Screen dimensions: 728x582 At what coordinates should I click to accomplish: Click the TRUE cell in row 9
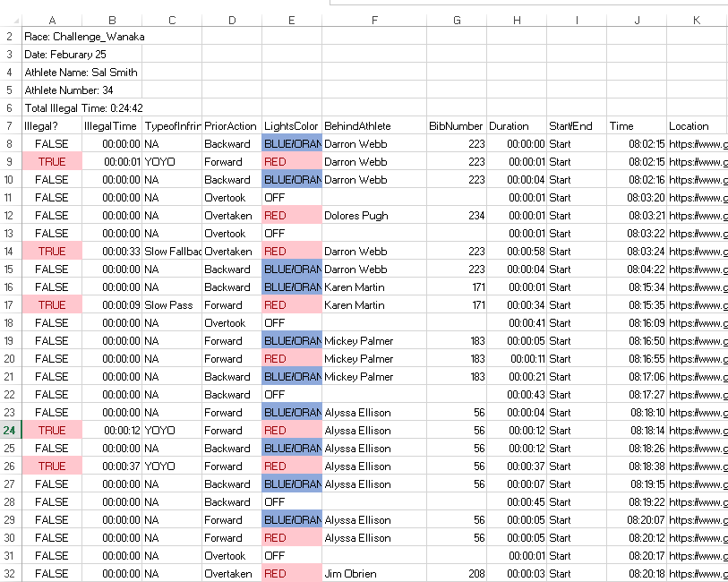tap(52, 161)
